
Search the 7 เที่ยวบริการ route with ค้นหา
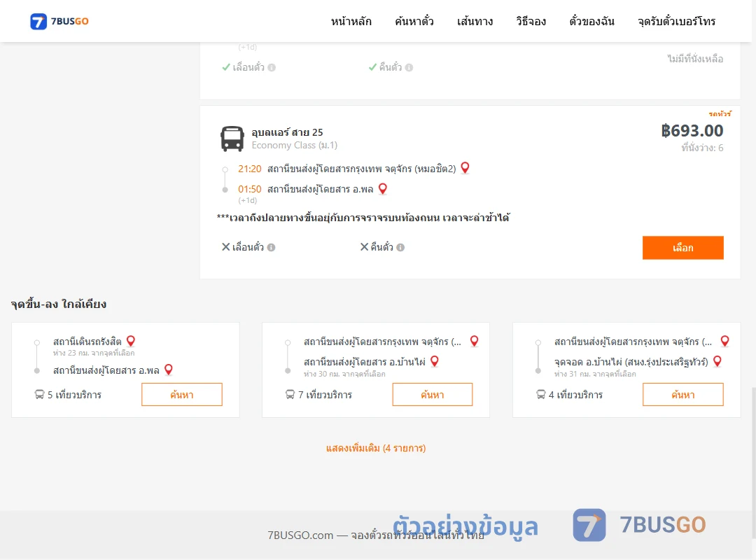click(x=433, y=395)
